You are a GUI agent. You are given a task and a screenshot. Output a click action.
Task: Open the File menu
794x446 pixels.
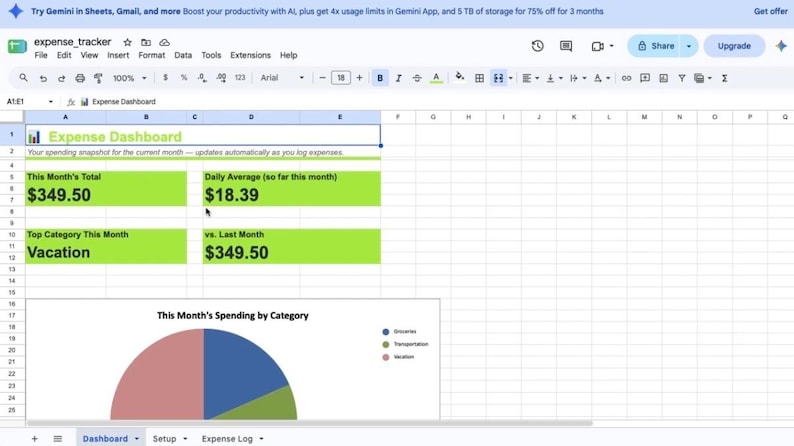click(41, 55)
